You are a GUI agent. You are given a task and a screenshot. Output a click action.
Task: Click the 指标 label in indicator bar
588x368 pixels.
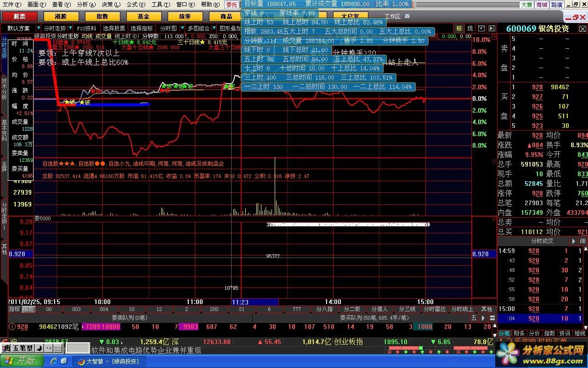pyautogui.click(x=14, y=309)
